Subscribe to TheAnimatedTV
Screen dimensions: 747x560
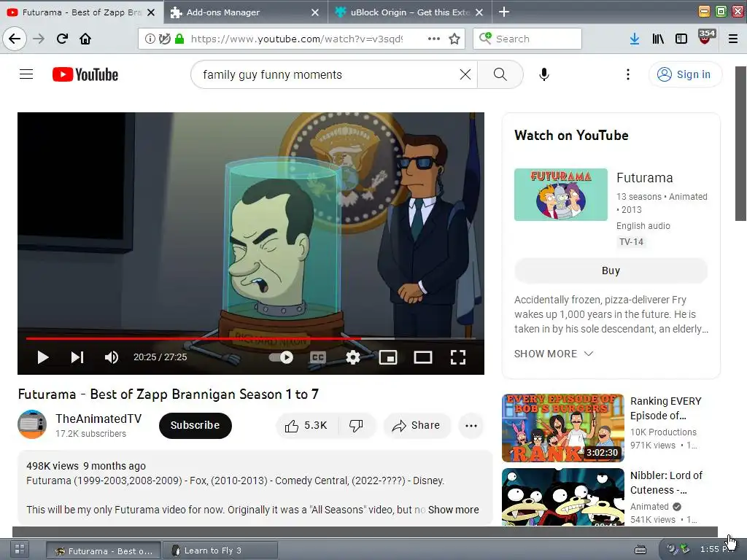(x=196, y=425)
